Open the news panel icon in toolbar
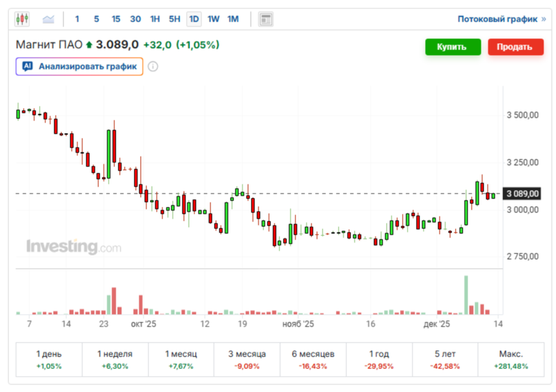556x392 pixels. click(x=265, y=19)
